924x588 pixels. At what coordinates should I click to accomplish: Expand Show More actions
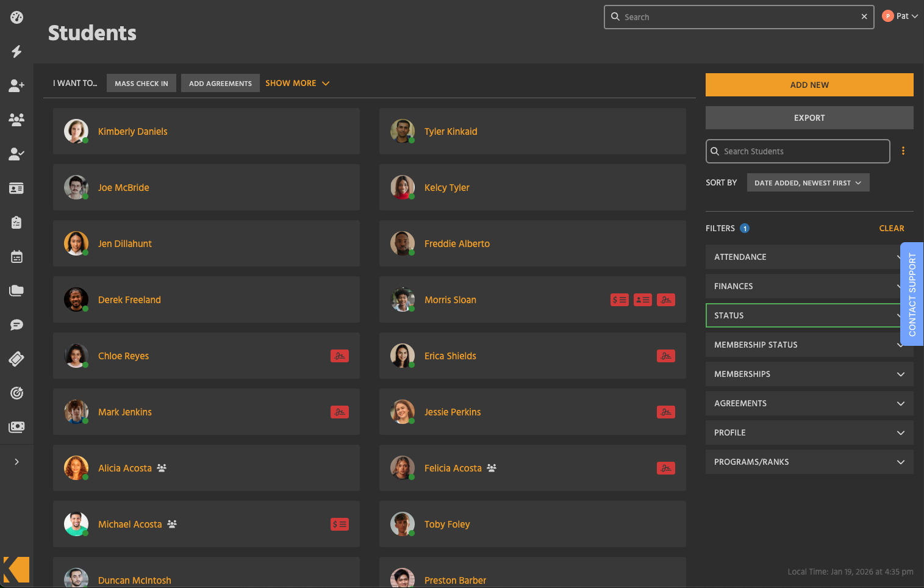tap(297, 83)
